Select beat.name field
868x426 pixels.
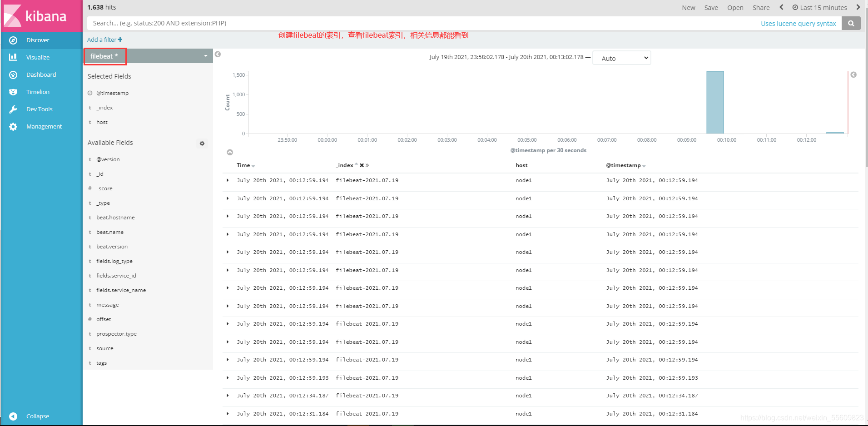click(x=109, y=232)
